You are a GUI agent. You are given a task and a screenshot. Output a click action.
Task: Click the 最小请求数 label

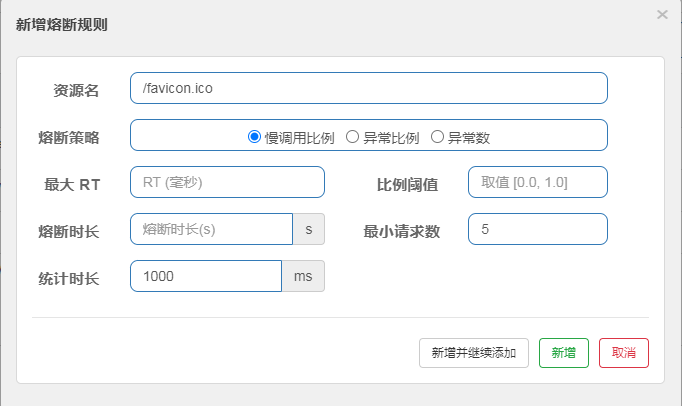coord(401,232)
